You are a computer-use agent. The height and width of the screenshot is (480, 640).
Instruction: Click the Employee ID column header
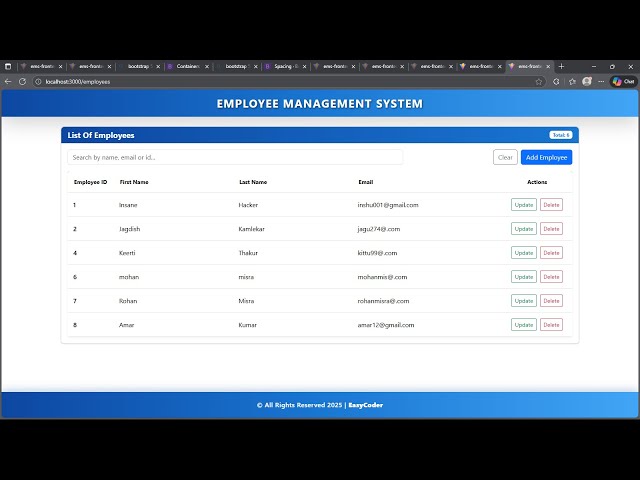tap(90, 182)
